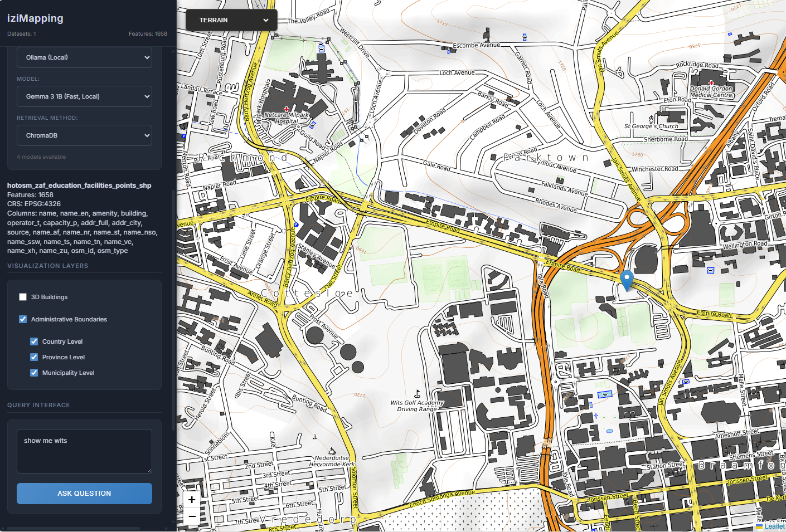The width and height of the screenshot is (786, 532).
Task: Open the Gemma 3 1B model dropdown
Action: (84, 96)
